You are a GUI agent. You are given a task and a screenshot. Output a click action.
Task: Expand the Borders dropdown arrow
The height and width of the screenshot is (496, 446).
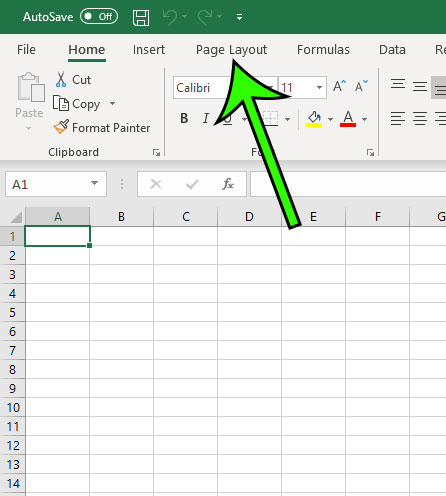287,119
